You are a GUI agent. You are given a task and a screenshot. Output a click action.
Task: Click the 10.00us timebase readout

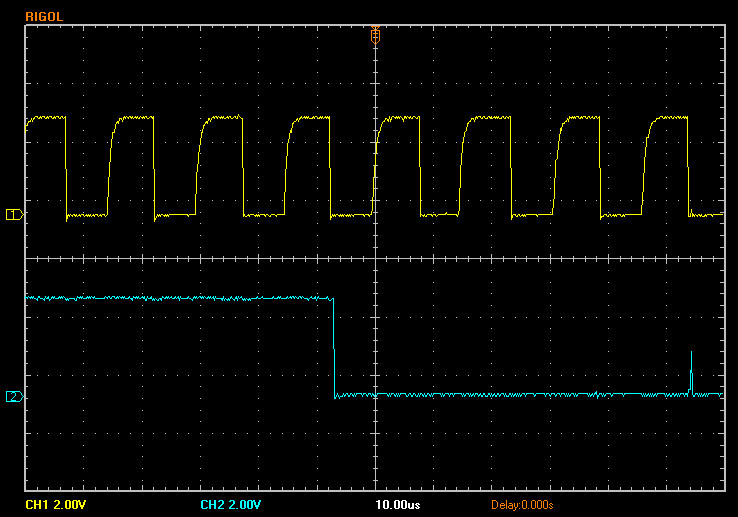point(398,503)
